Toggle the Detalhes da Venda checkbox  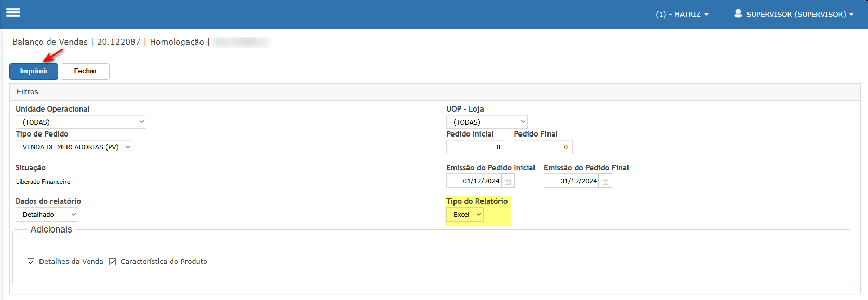(x=31, y=262)
